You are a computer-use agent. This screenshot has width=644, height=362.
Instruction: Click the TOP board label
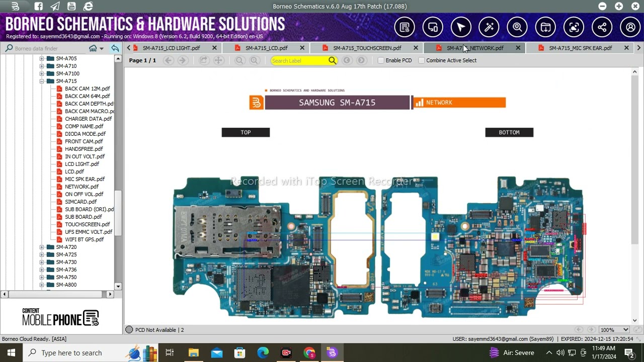point(246,132)
